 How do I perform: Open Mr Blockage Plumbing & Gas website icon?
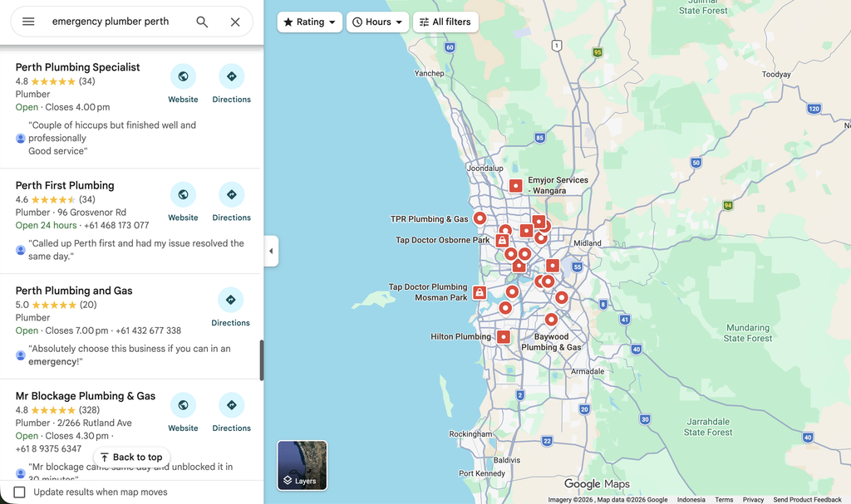pyautogui.click(x=183, y=405)
